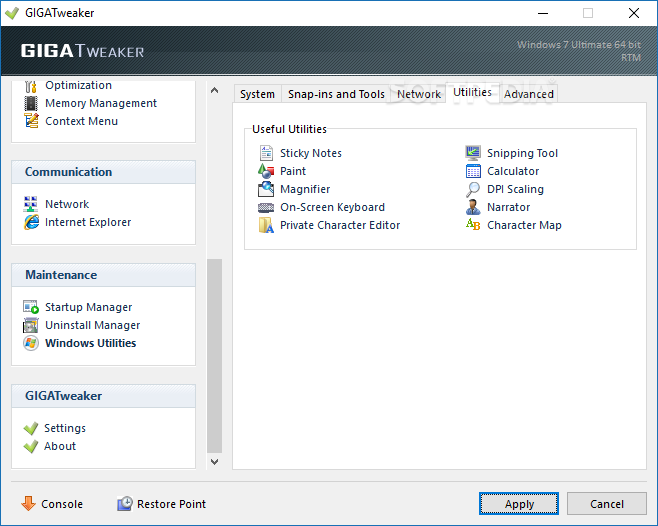
Task: Click the On-Screen Keyboard icon
Action: [266, 207]
